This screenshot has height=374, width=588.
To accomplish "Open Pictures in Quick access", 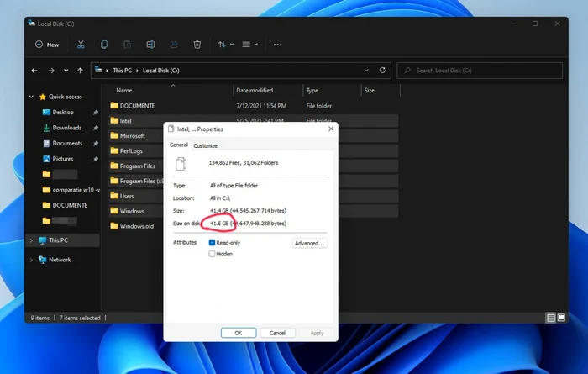I will point(63,159).
